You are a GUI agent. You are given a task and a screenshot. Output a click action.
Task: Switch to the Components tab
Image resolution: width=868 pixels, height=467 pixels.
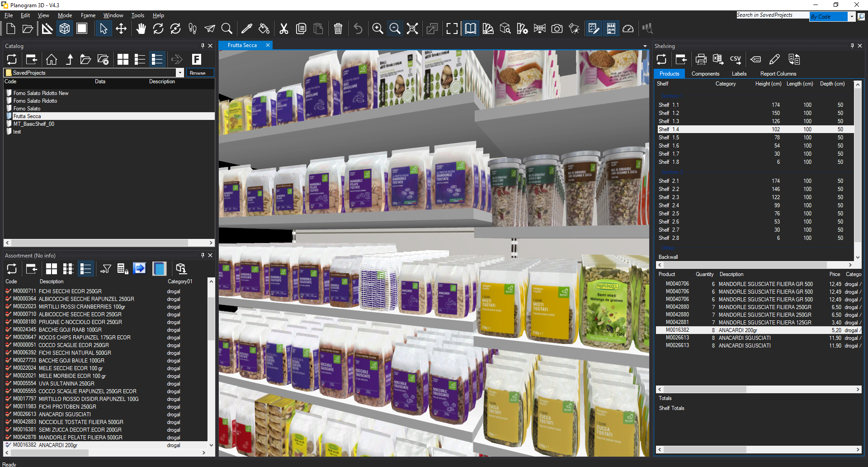705,74
